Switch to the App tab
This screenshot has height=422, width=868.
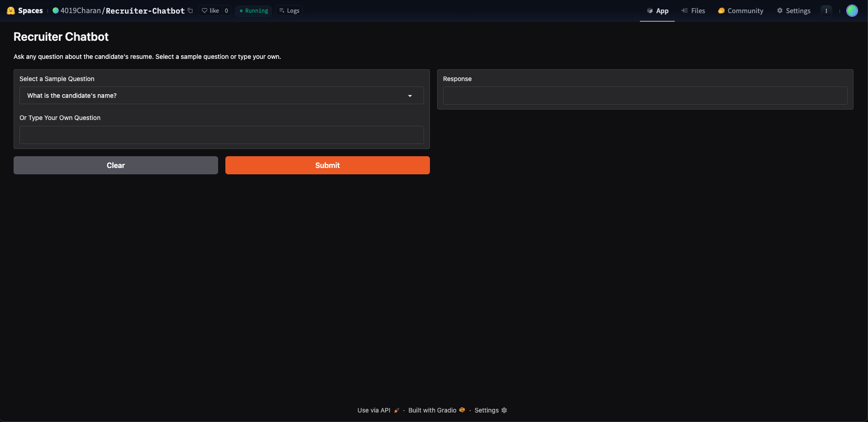(x=657, y=10)
